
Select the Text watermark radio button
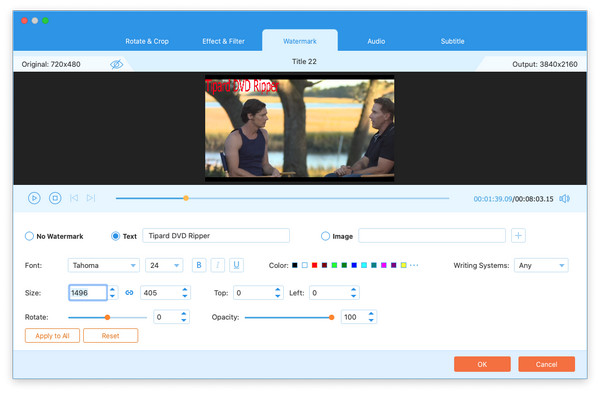point(115,236)
